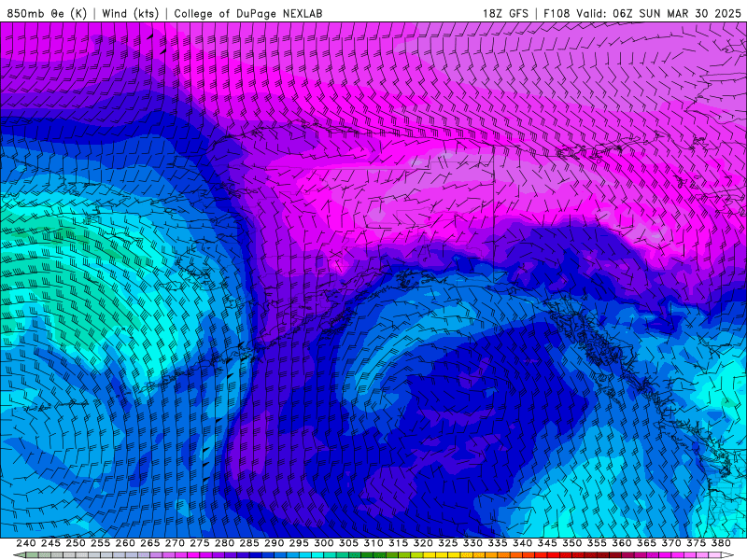
Task: Click the 285 color scale label
Action: (x=249, y=543)
